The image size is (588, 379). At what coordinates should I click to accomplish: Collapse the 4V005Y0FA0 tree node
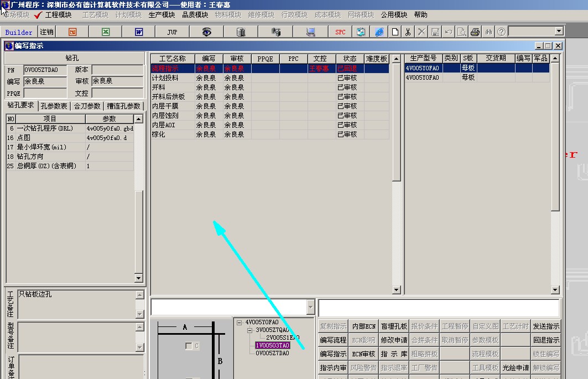(240, 323)
